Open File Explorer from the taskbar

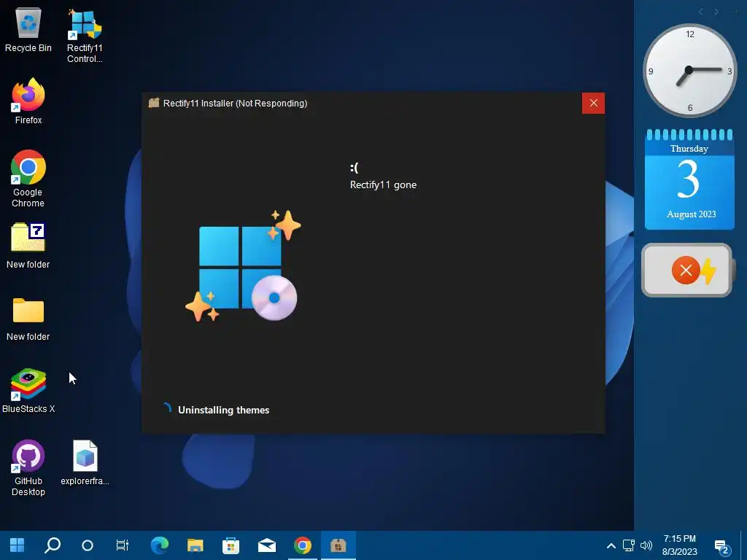[x=196, y=545]
